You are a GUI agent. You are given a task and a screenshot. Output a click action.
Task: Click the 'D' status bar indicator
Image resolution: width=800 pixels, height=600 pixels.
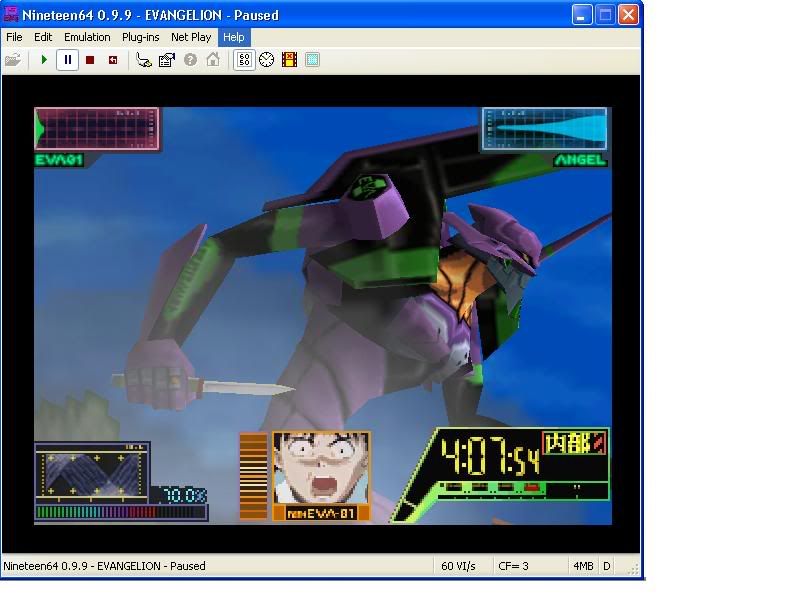(607, 566)
